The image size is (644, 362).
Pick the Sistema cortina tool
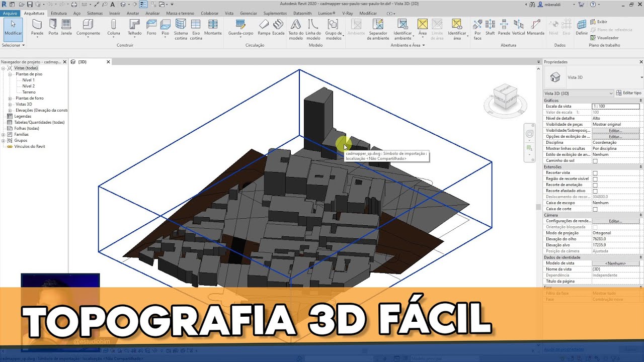[181, 30]
